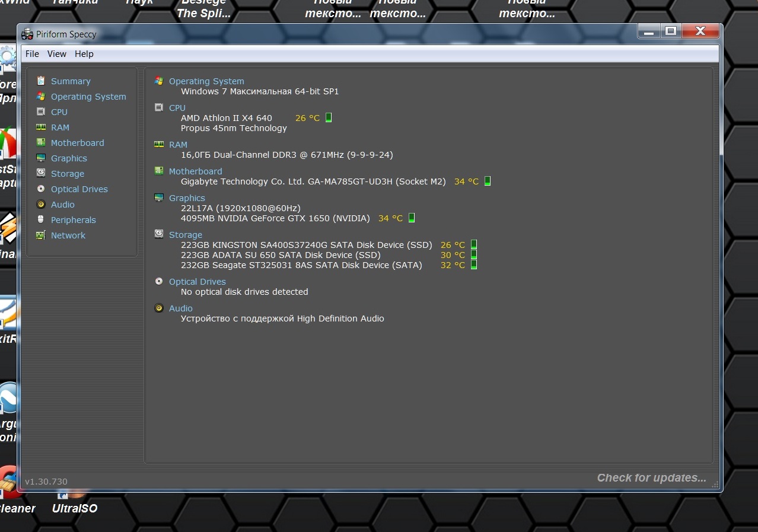
Task: Click the CPU temperature indicator bar
Action: point(329,117)
